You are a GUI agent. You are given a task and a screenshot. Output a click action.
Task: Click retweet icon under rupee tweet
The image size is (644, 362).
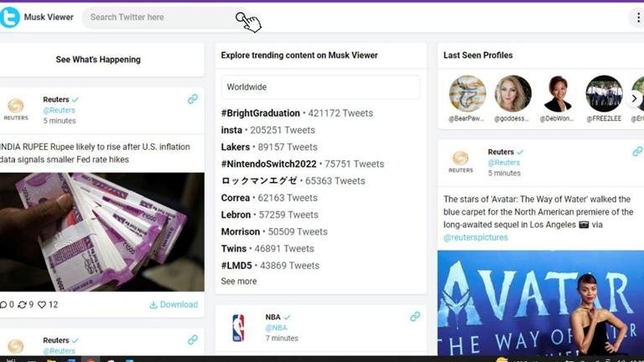tap(23, 305)
